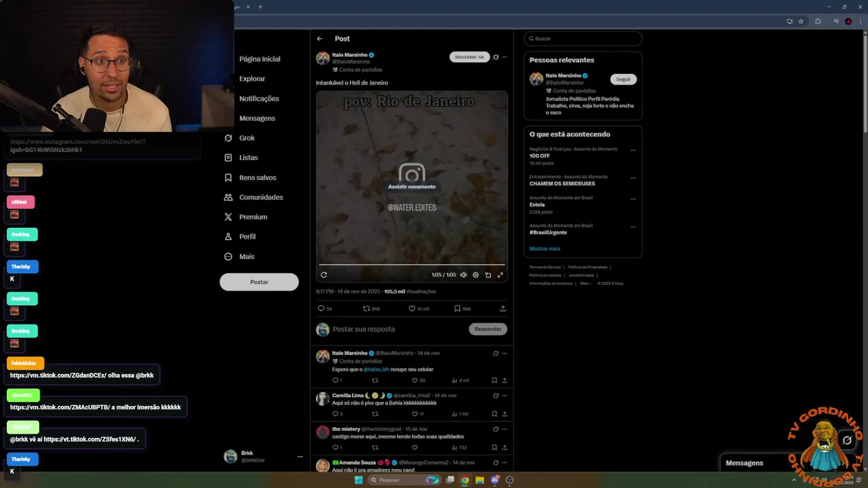This screenshot has height=488, width=868.
Task: Click Inscrever-se on Italo Marsinho's post
Action: 469,57
